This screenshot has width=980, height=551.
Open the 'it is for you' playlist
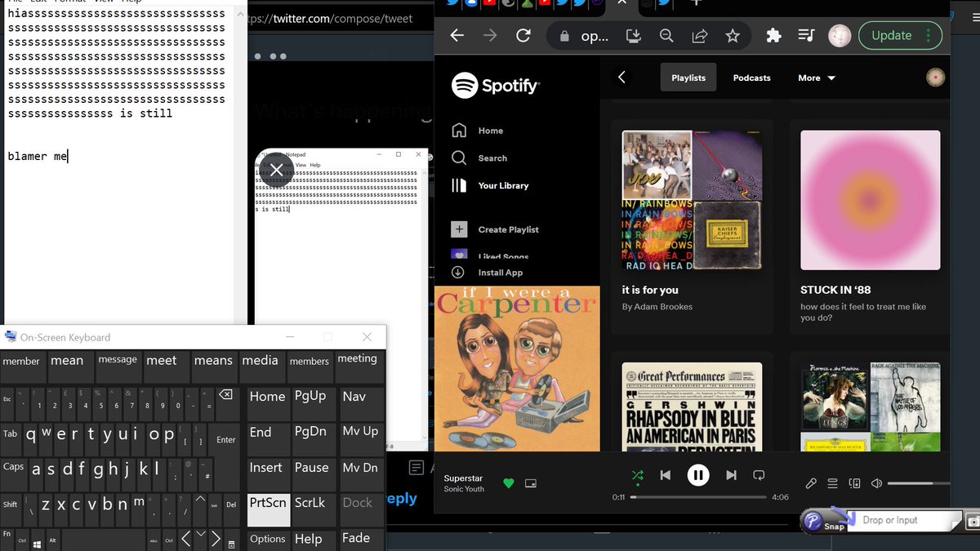[x=692, y=227]
